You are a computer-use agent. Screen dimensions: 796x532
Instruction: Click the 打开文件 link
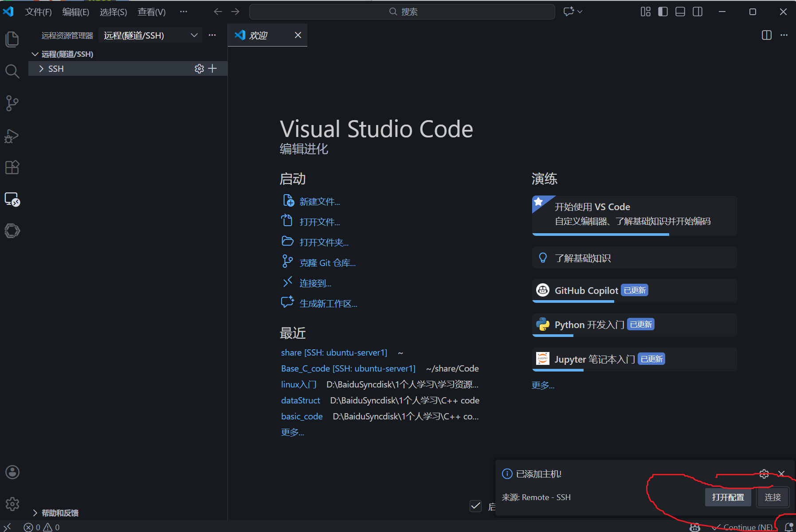(x=319, y=222)
